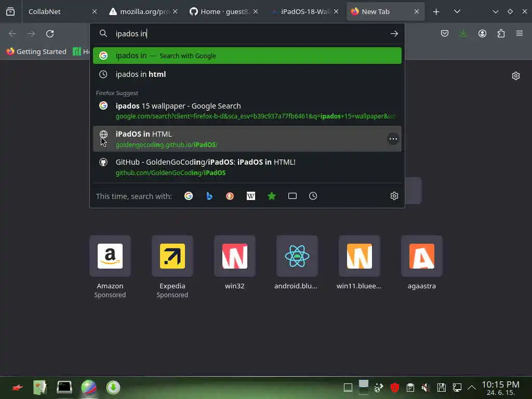The image size is (532, 399).
Task: Search this time with Google
Action: click(x=189, y=196)
